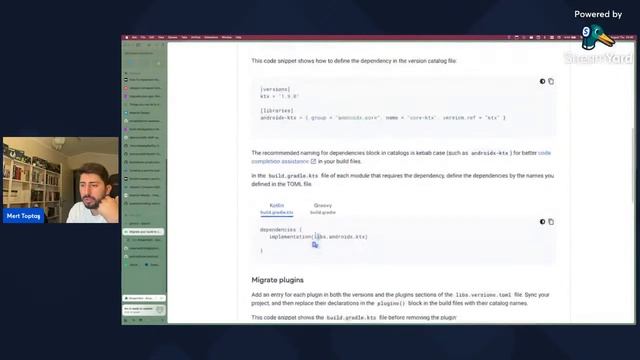Open the Extensions menu
Image resolution: width=640 pixels, height=360 pixels.
211,37
